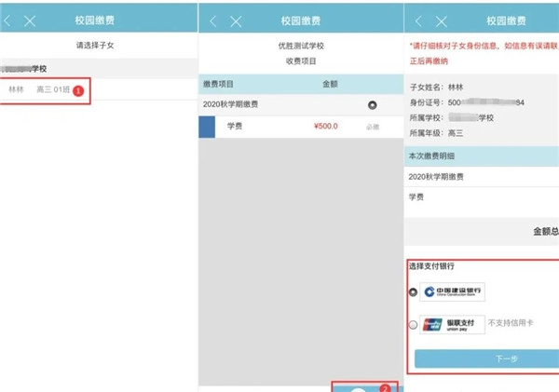Select the 中国建设银行 radio button
This screenshot has width=559, height=392.
click(413, 292)
